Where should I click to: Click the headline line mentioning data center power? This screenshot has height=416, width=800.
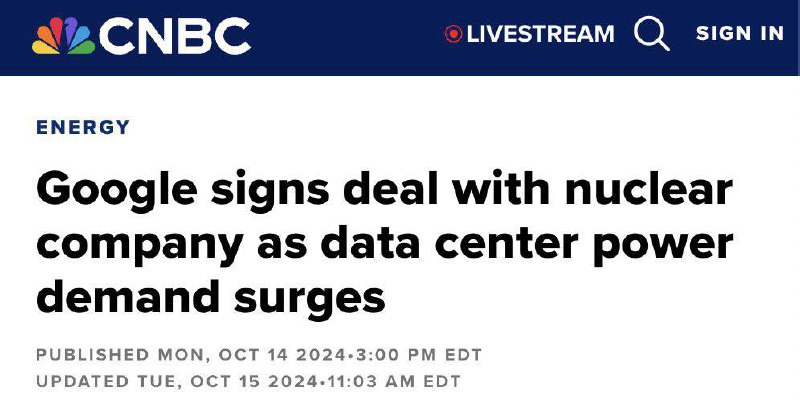click(x=385, y=244)
